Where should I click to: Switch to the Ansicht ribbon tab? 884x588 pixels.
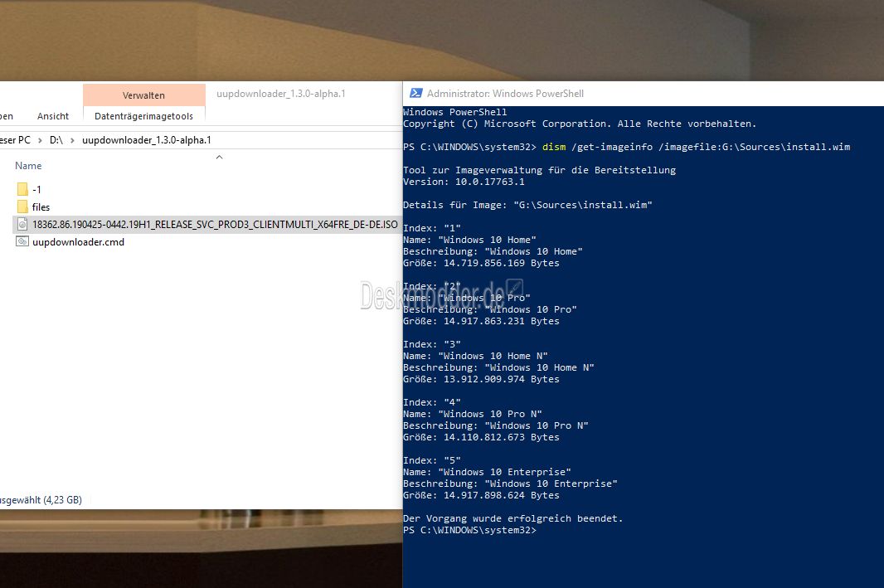(x=53, y=116)
